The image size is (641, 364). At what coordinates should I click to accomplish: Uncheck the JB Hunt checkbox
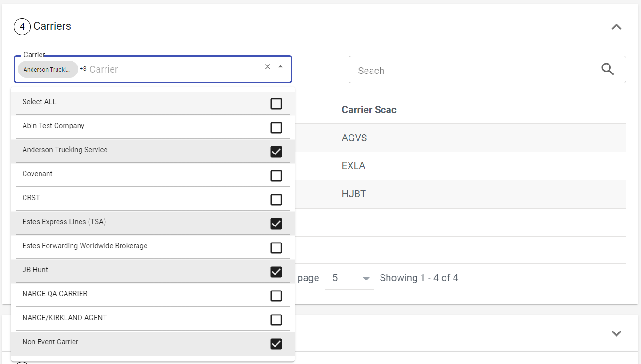coord(276,272)
